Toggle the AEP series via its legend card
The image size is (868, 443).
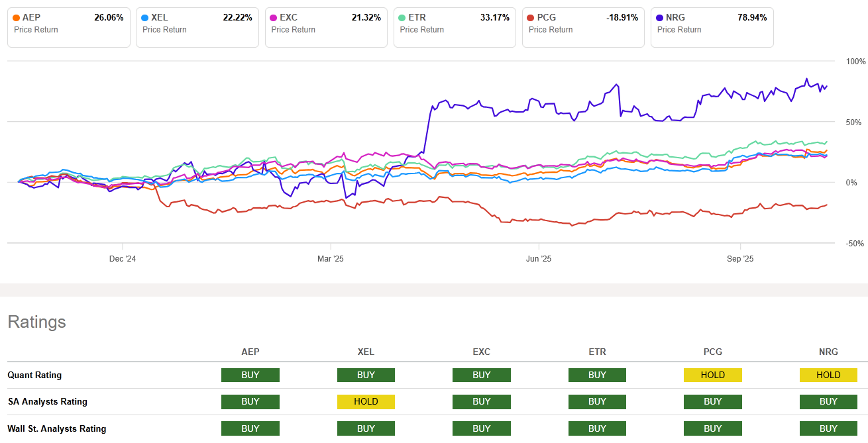tap(68, 27)
